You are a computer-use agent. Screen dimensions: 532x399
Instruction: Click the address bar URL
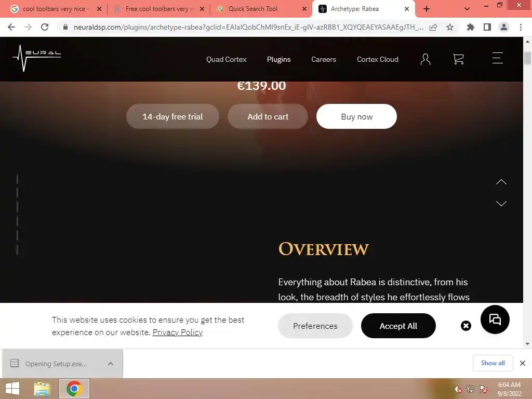click(x=248, y=27)
